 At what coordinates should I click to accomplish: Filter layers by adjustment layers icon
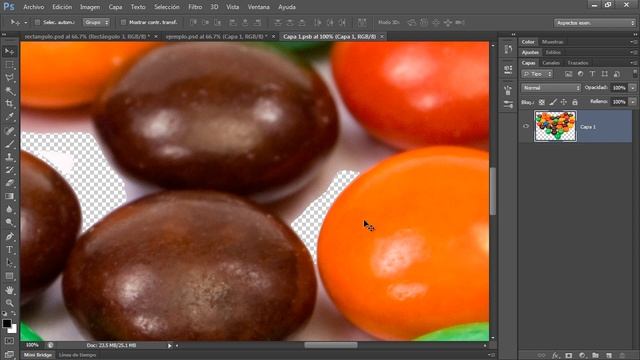(x=580, y=74)
